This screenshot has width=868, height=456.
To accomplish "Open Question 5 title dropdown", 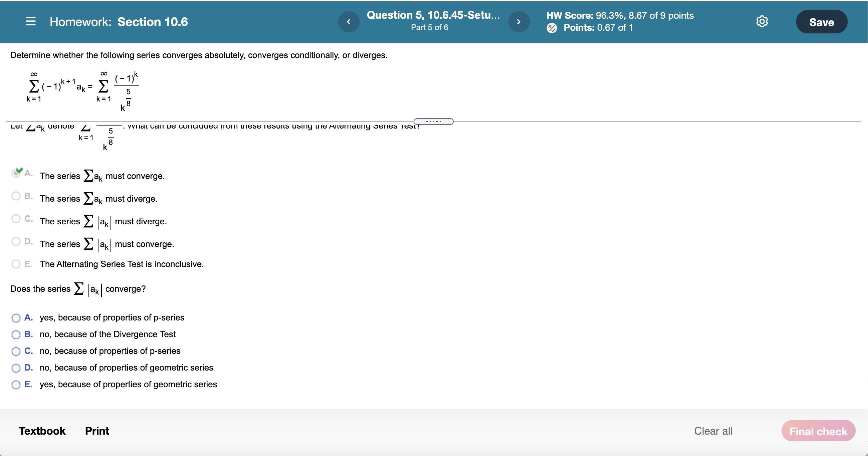I will 433,15.
